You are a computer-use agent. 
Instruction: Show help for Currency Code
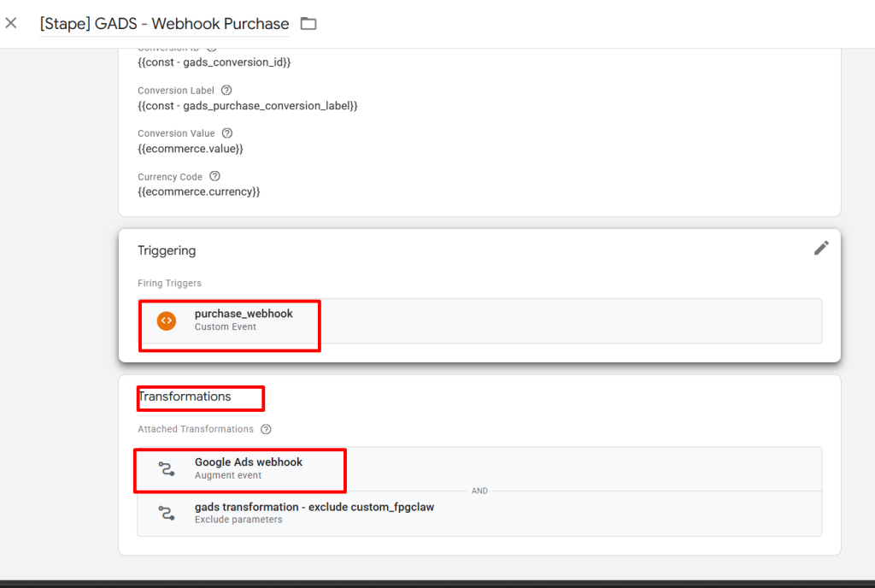[214, 176]
